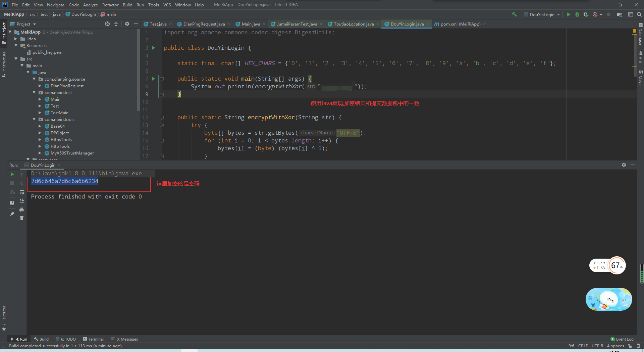
Task: Open the Refactor menu
Action: point(110,5)
